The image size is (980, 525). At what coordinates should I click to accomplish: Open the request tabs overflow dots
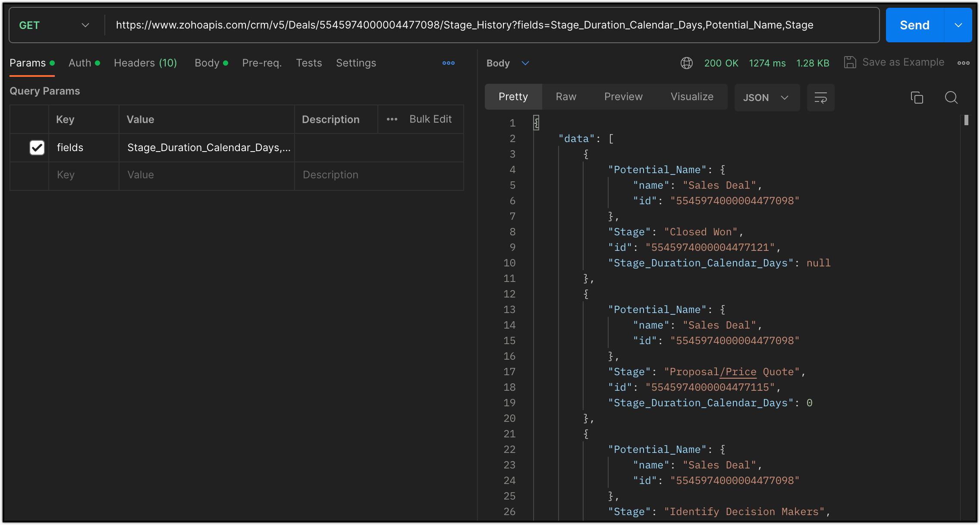pyautogui.click(x=448, y=63)
